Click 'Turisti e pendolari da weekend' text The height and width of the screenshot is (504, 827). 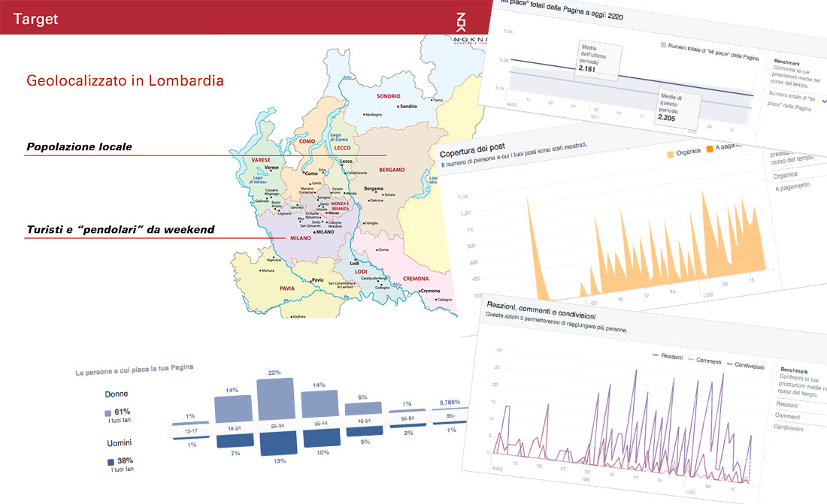[x=120, y=229]
